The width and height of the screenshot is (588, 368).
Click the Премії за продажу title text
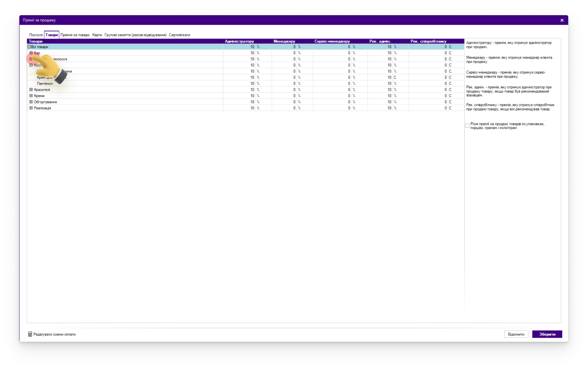(39, 20)
